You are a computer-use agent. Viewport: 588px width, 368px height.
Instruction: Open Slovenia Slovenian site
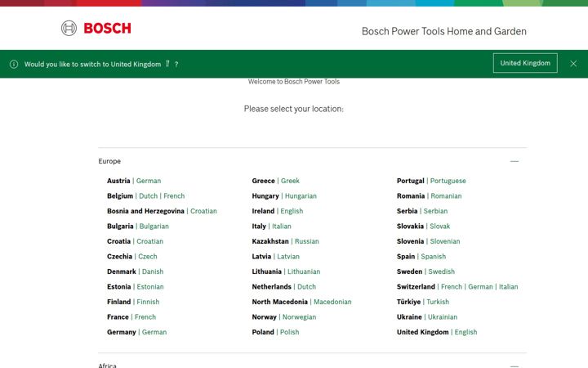click(x=445, y=241)
